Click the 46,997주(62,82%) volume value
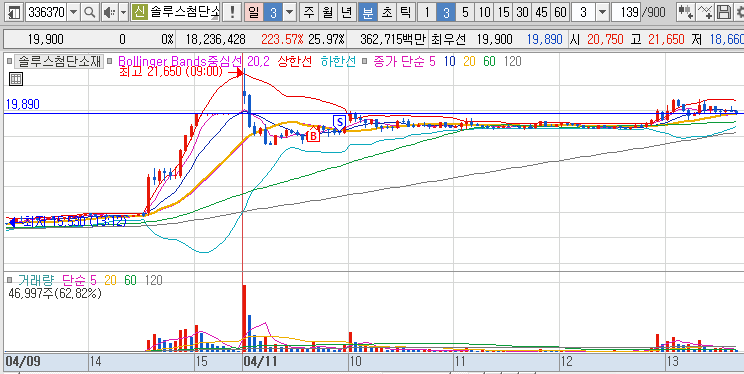This screenshot has width=744, height=374. [55, 293]
